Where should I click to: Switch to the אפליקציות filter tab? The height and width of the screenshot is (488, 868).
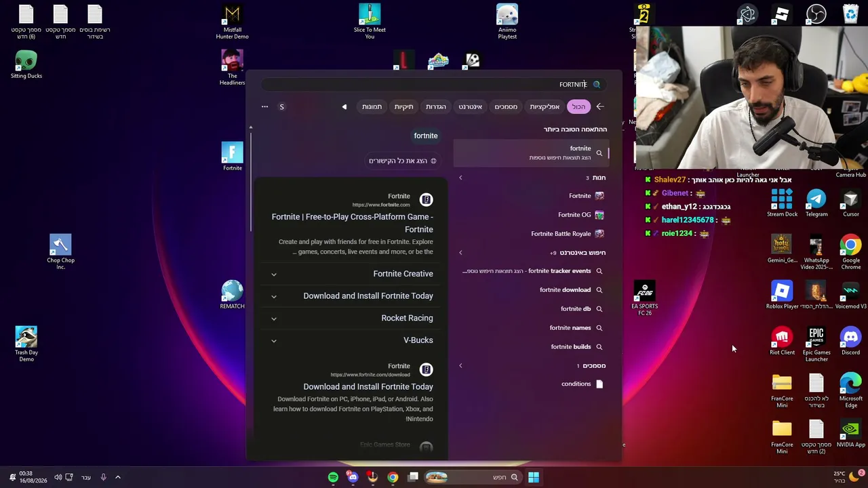(545, 106)
